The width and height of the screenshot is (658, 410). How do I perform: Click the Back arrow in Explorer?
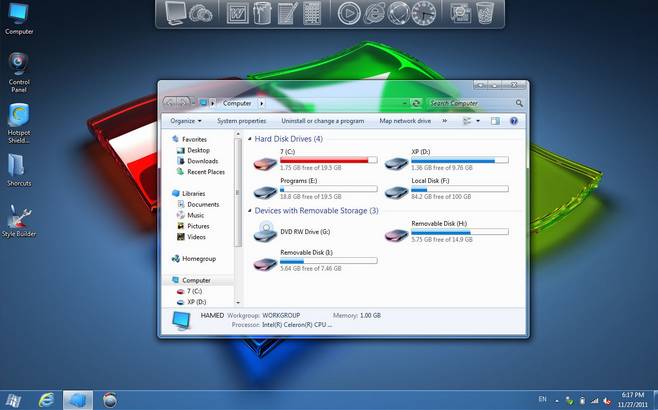point(170,103)
